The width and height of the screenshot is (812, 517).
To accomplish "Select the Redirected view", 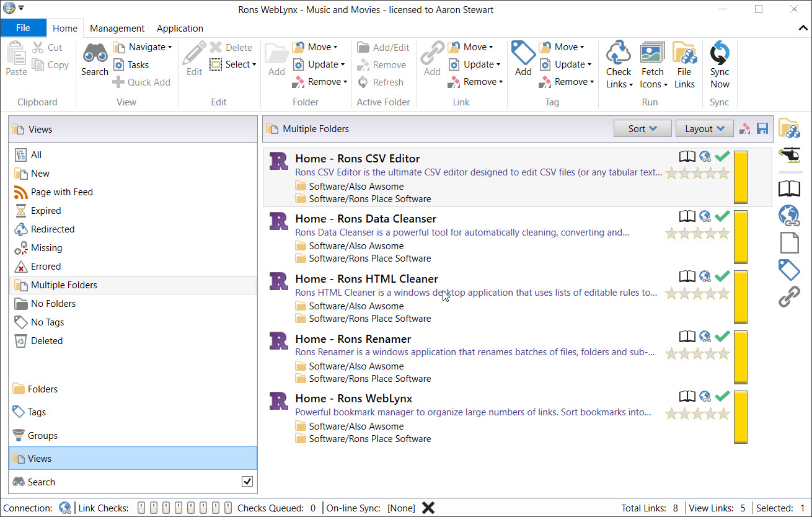I will [x=133, y=229].
